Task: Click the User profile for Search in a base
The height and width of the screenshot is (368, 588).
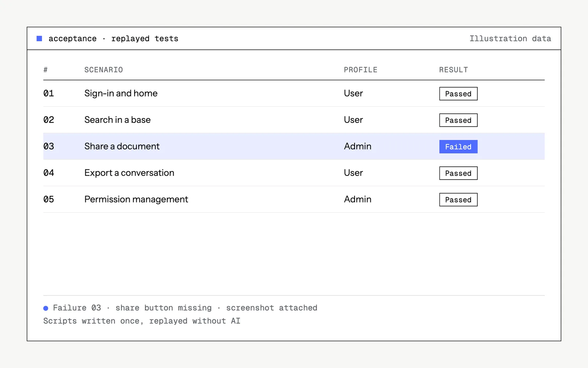Action: point(354,120)
